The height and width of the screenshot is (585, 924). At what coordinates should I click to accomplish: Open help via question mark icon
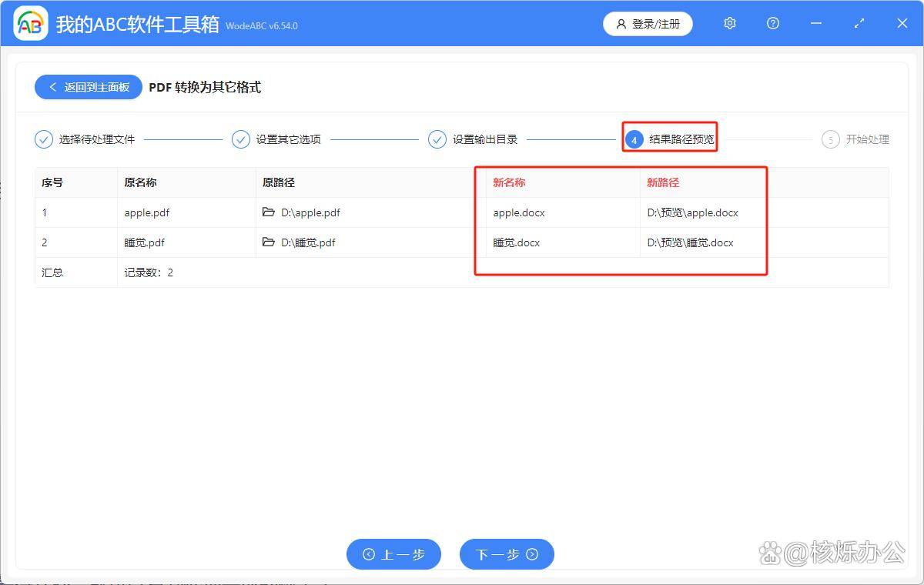tap(773, 24)
